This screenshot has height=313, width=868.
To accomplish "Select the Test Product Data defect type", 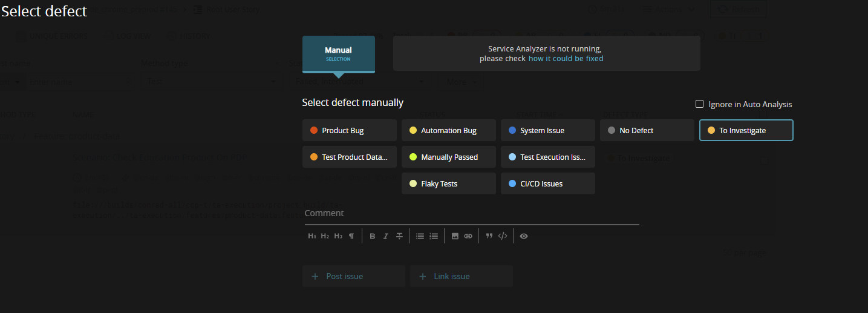I will tap(350, 157).
